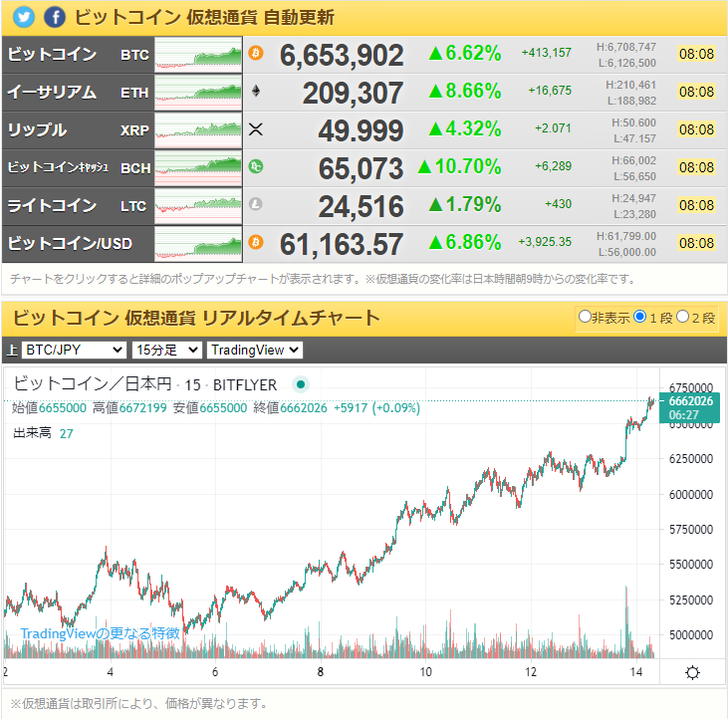Click the 5000000 price axis label
This screenshot has width=728, height=719.
click(691, 634)
